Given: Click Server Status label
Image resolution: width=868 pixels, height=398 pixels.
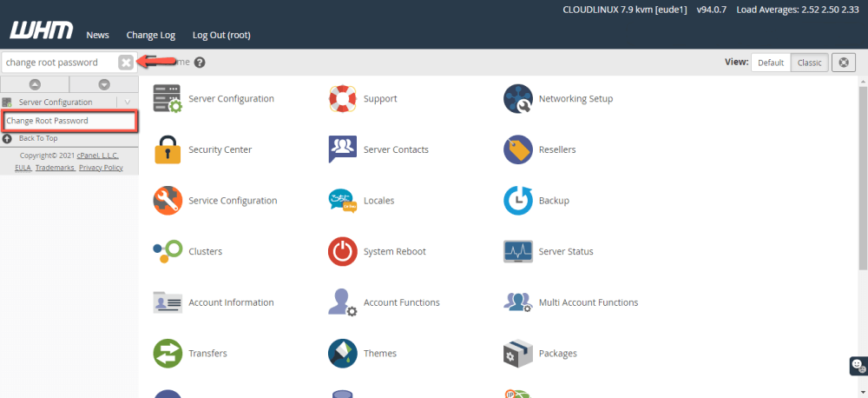Looking at the screenshot, I should (x=566, y=252).
